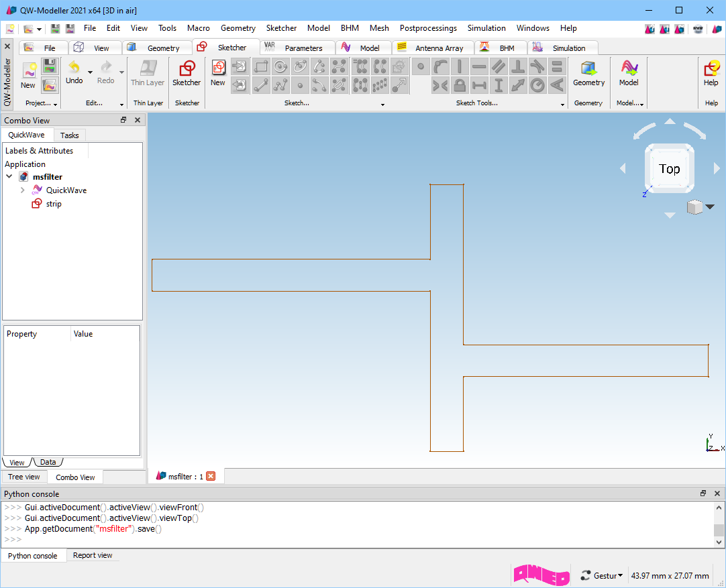
Task: Open the navigation cube view menu dropdown
Action: [x=710, y=207]
